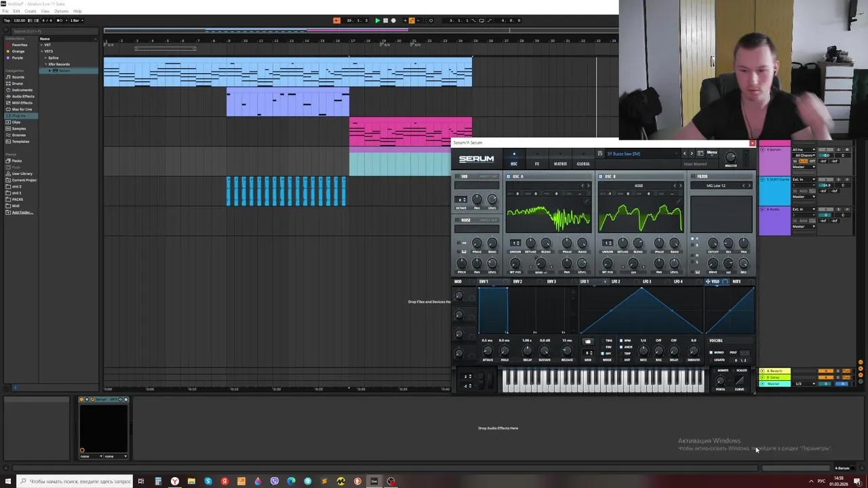Screen dimensions: 868x488
Task: Toggle the SUB oscillator on
Action: 457,176
